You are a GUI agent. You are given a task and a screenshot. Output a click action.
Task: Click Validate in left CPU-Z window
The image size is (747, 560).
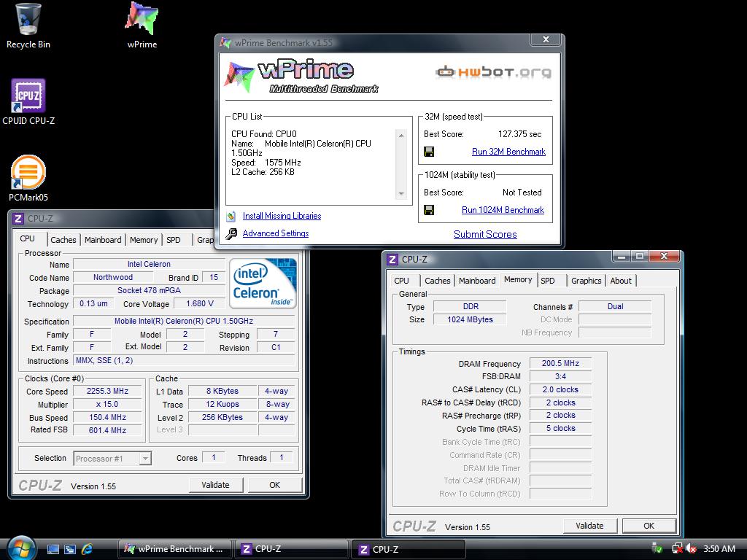[x=215, y=485]
